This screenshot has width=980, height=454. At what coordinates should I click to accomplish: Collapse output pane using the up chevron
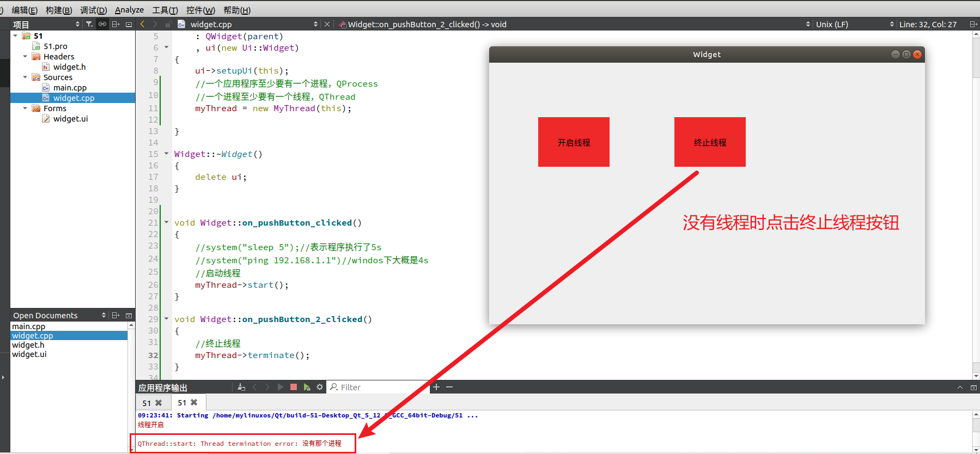pos(960,387)
